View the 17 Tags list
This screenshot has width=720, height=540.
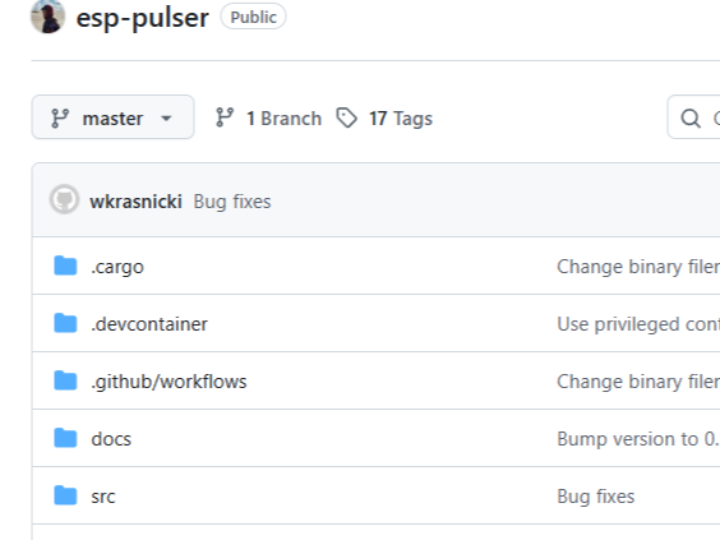click(400, 118)
